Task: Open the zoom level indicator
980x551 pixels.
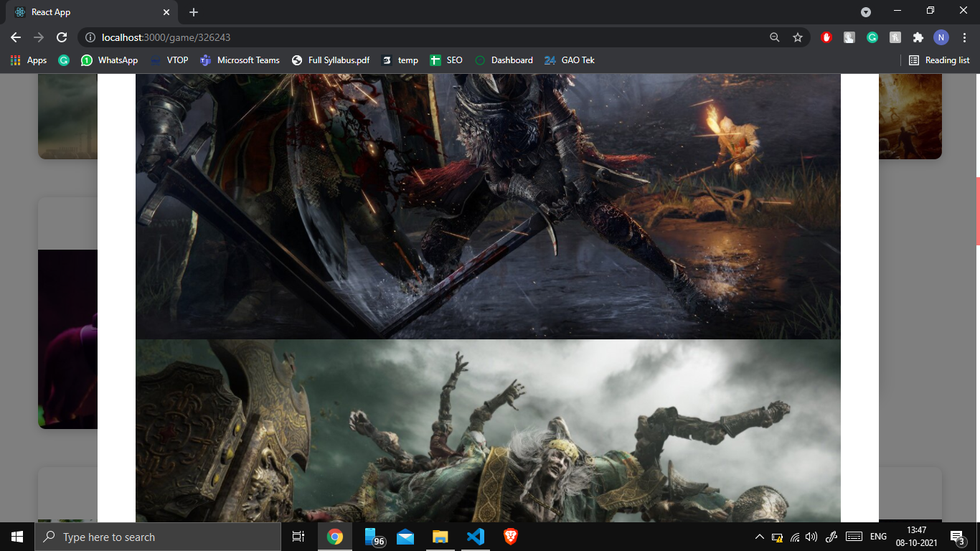Action: point(775,37)
